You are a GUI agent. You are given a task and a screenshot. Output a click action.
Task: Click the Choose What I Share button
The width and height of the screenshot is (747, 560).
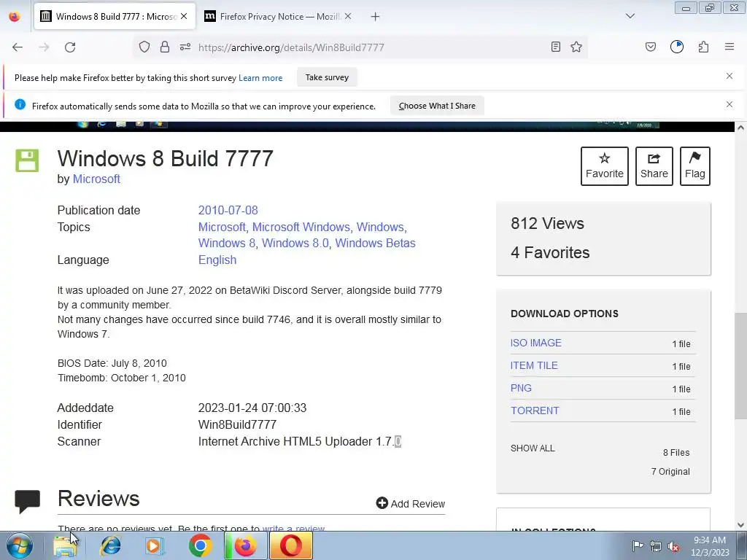pyautogui.click(x=437, y=106)
